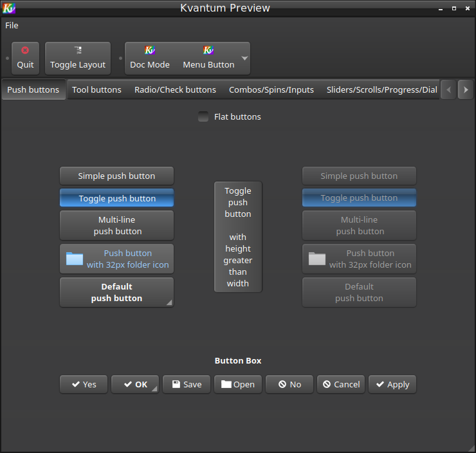Toggle the tall vertical toggle push button
Image resolution: width=476 pixels, height=453 pixels.
238,237
